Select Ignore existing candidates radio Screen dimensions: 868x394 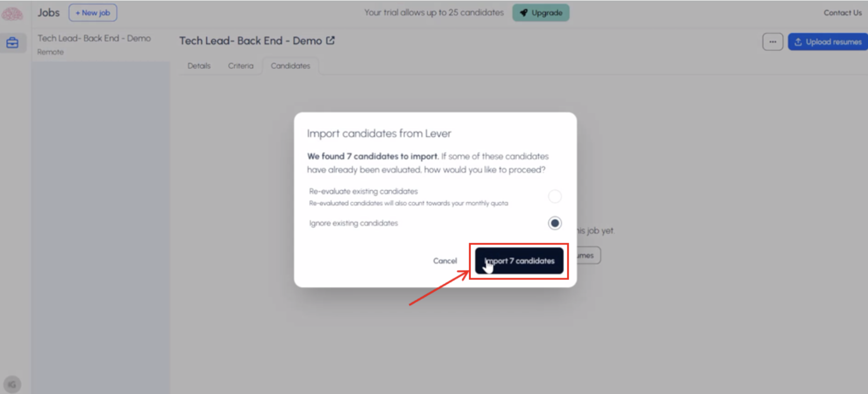[555, 223]
